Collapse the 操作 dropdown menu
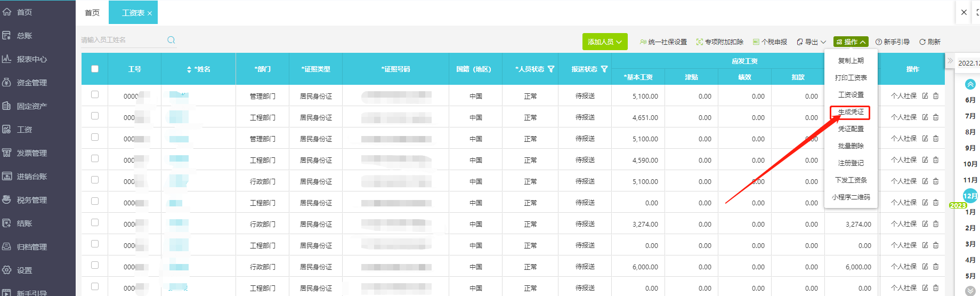980x296 pixels. [851, 42]
